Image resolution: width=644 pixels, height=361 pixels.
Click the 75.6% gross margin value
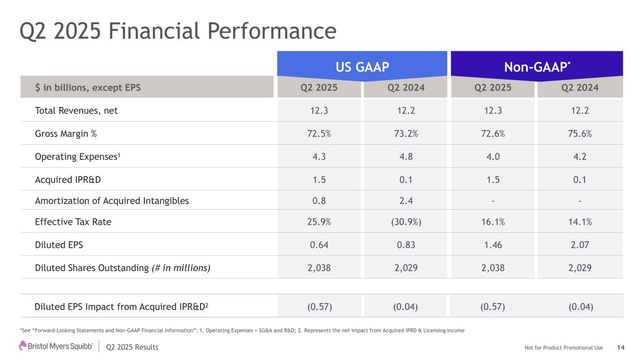(580, 133)
